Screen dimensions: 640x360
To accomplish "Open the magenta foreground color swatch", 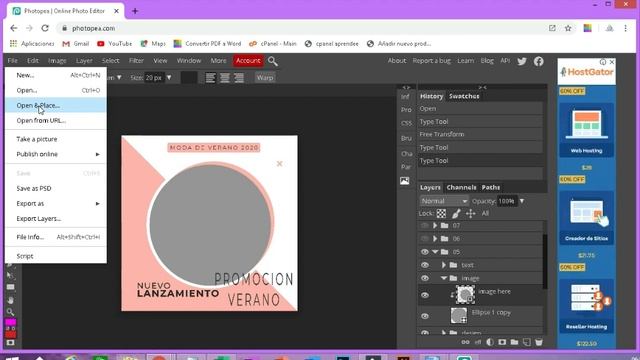I will click(11, 322).
